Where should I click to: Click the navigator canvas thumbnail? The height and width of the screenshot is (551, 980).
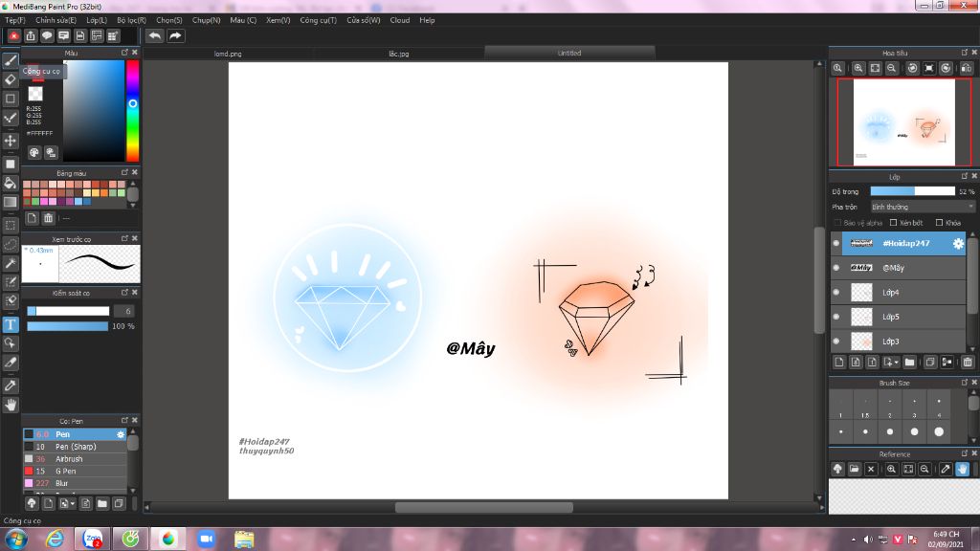point(904,122)
